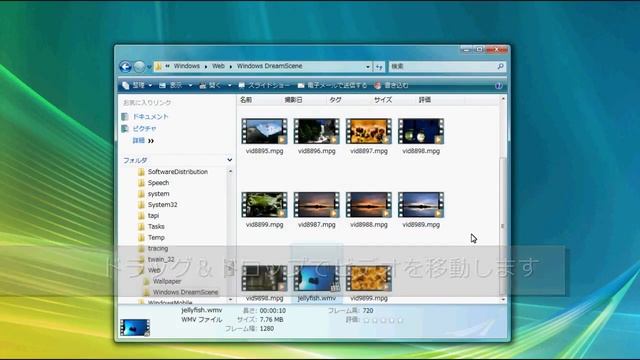The height and width of the screenshot is (360, 640).
Task: Select vid8896.mpg video thumbnail
Action: pyautogui.click(x=316, y=131)
